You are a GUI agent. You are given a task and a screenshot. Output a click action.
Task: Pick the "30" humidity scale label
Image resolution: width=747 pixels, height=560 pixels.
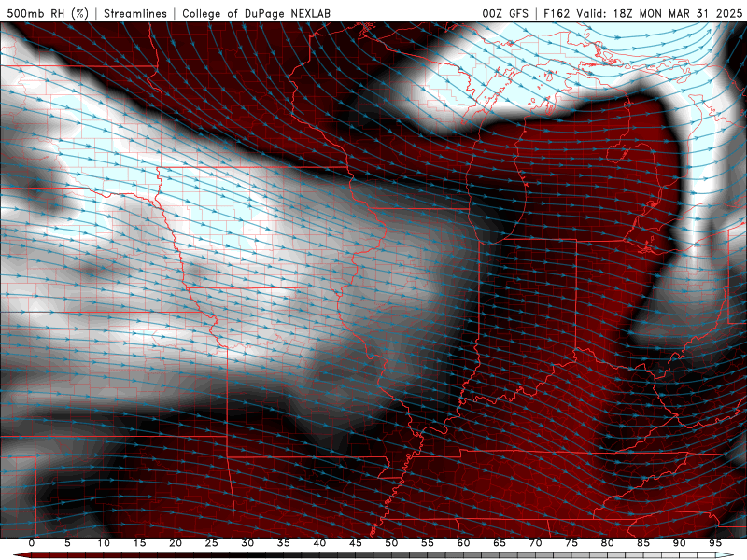pos(247,543)
